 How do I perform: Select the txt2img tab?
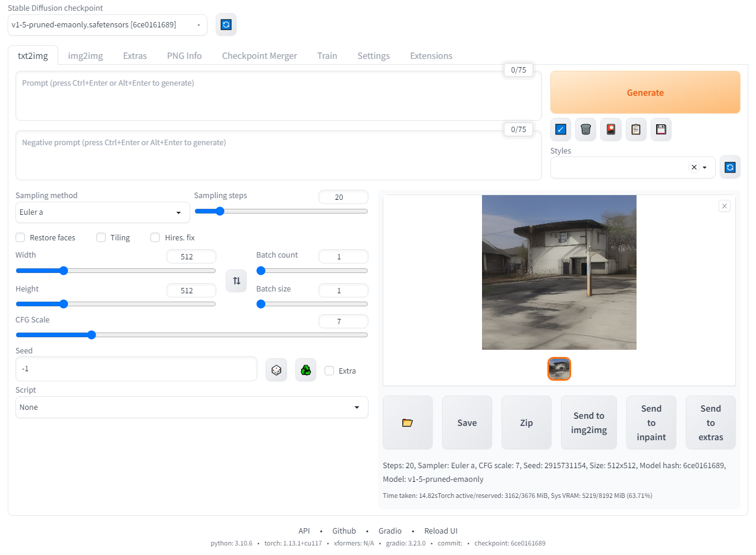point(33,55)
